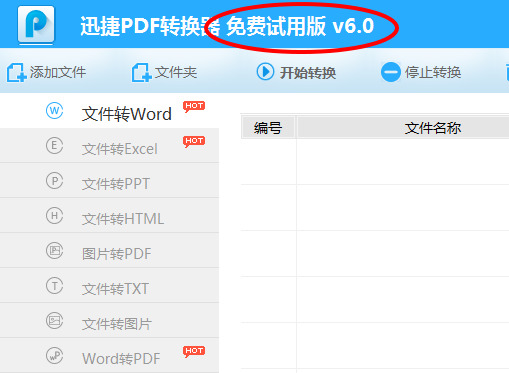This screenshot has width=509, height=373.
Task: Choose 文件转HTML in sidebar
Action: click(x=109, y=216)
